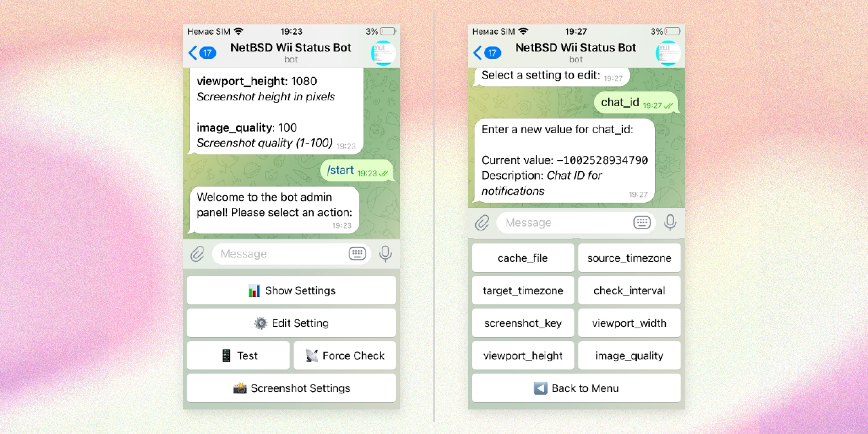Select the cache_file setting button
The image size is (868, 434).
point(523,258)
